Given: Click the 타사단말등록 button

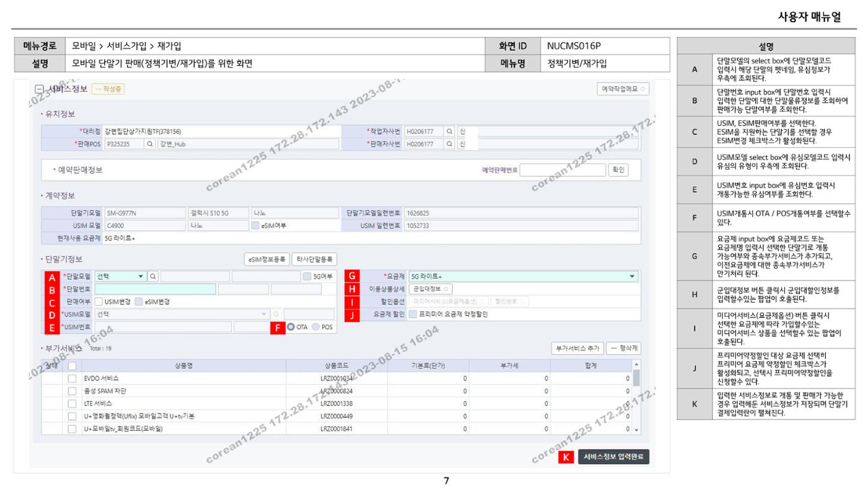Looking at the screenshot, I should [314, 259].
